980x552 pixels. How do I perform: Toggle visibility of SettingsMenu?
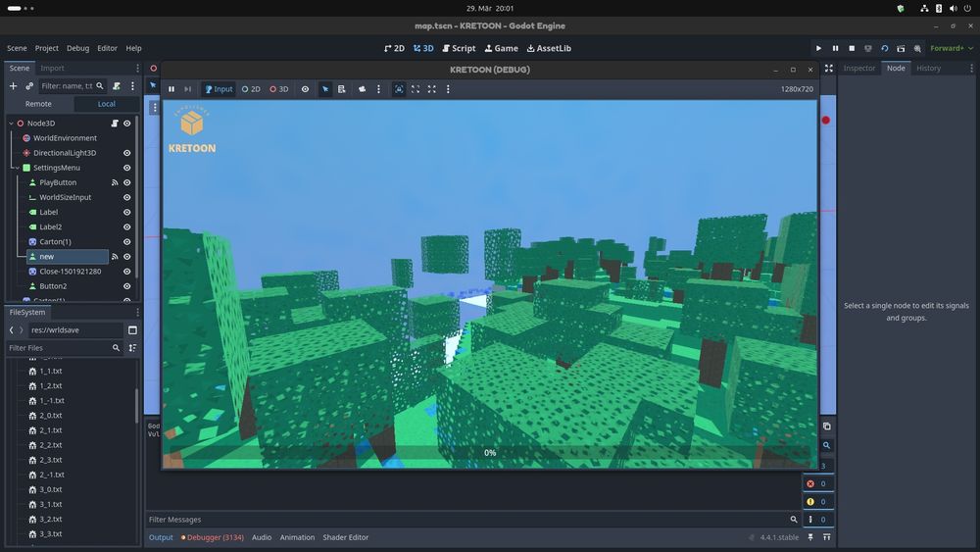tap(126, 168)
